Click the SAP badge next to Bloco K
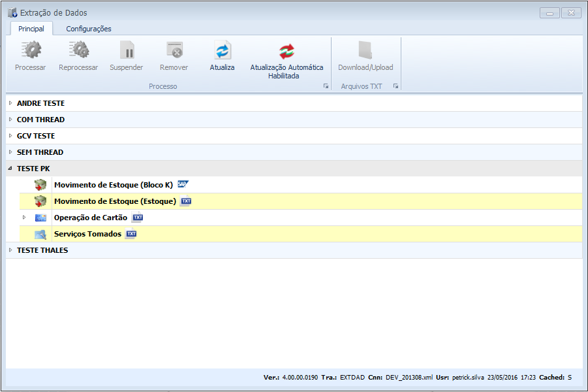 pyautogui.click(x=183, y=185)
